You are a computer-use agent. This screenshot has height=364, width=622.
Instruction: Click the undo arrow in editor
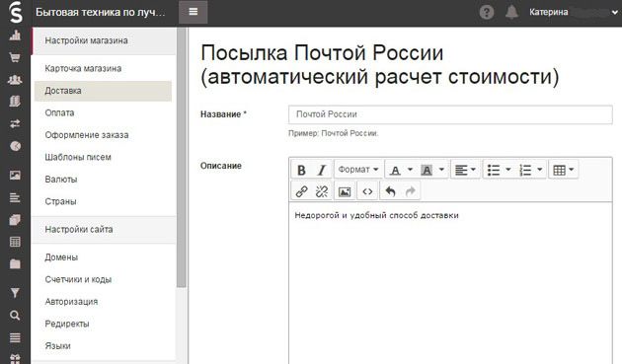click(390, 191)
